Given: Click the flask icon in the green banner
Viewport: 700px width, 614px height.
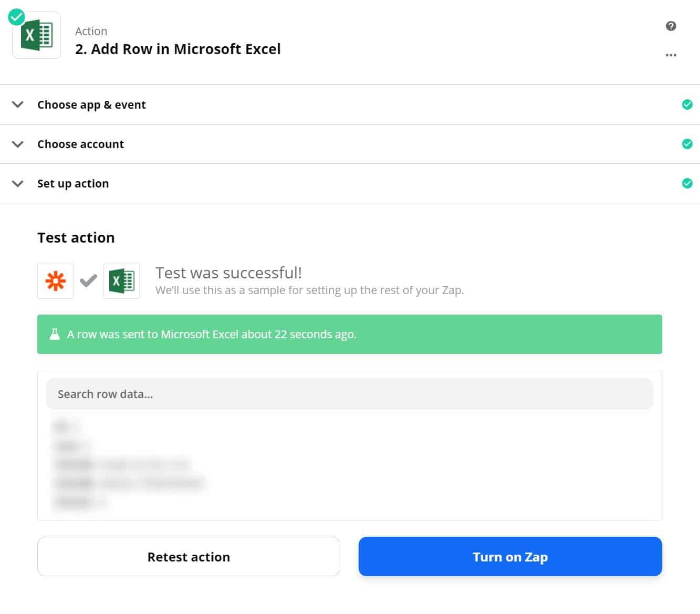Looking at the screenshot, I should pos(55,334).
